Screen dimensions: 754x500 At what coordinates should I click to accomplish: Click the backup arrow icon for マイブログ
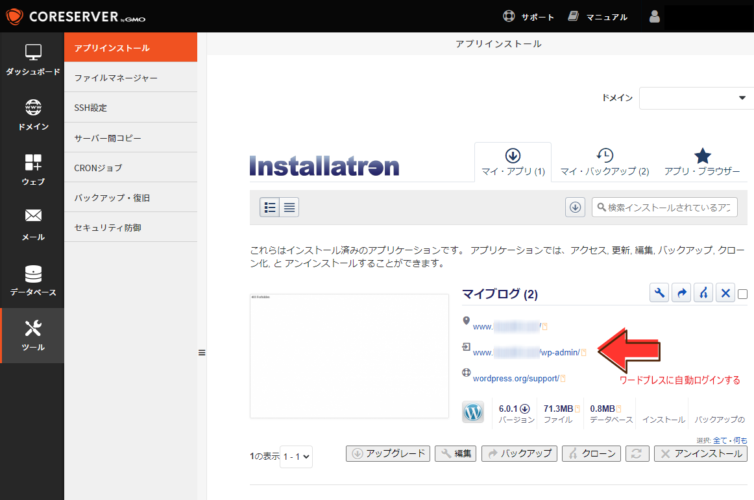[x=681, y=292]
